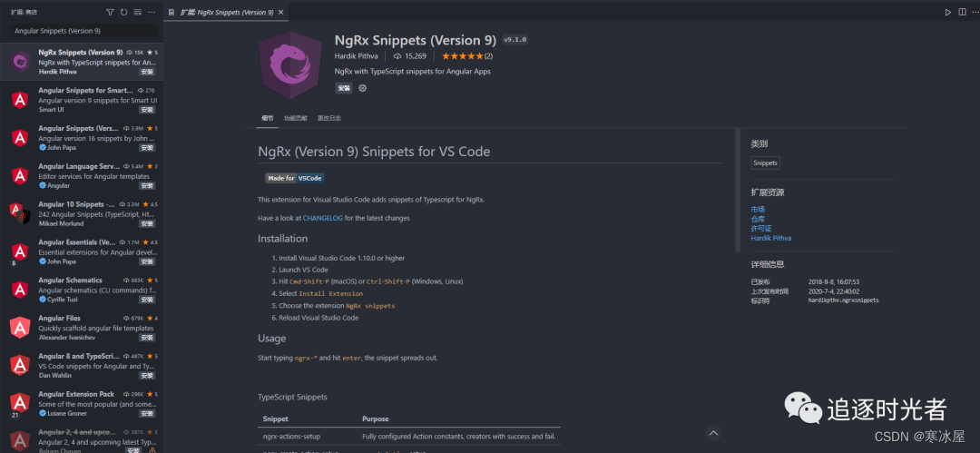Click the Angular 8 and TypeScript icon
This screenshot has height=453, width=980.
point(20,366)
